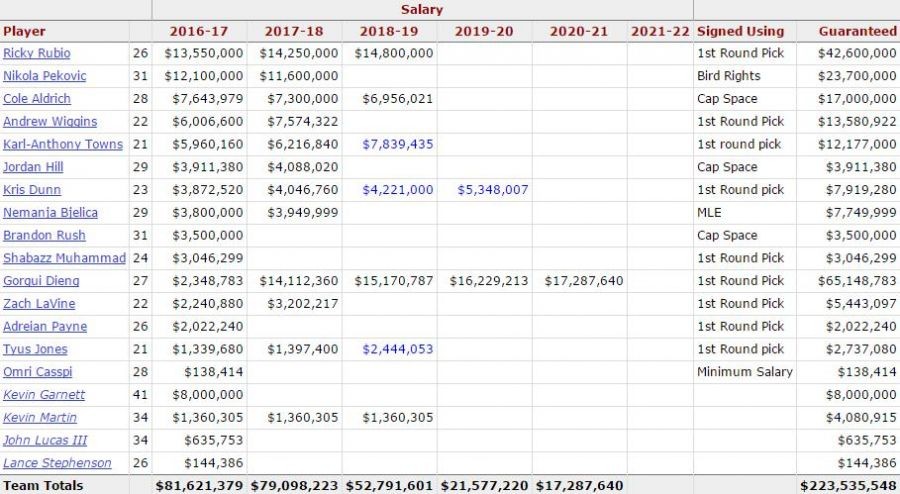Select Ricky Rubio's $14,800,000 salary cell
The height and width of the screenshot is (494, 900).
394,53
